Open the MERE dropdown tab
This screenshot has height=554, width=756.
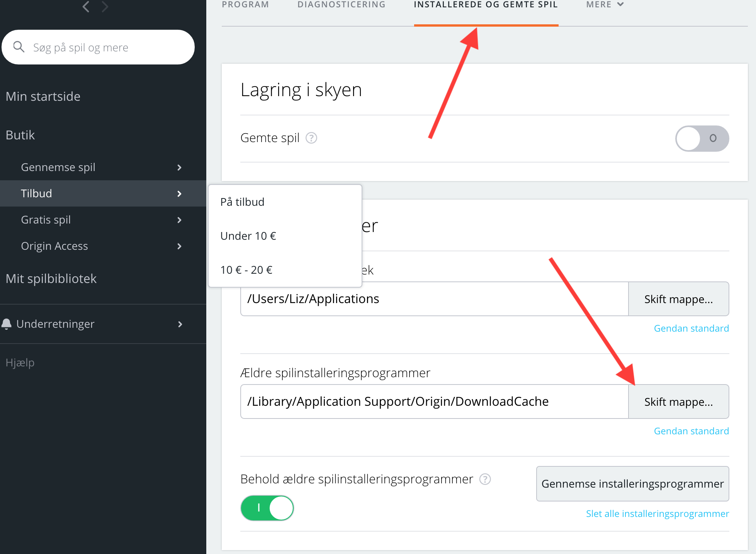[605, 5]
